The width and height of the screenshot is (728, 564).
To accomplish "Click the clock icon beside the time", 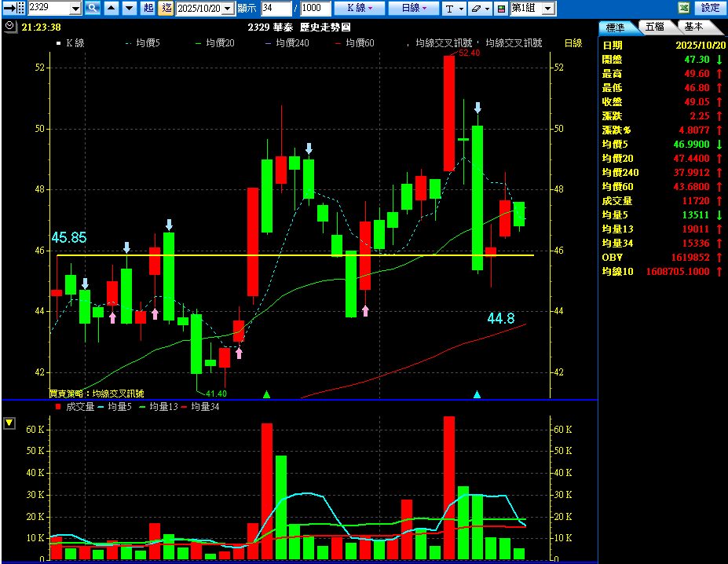I will pos(9,27).
